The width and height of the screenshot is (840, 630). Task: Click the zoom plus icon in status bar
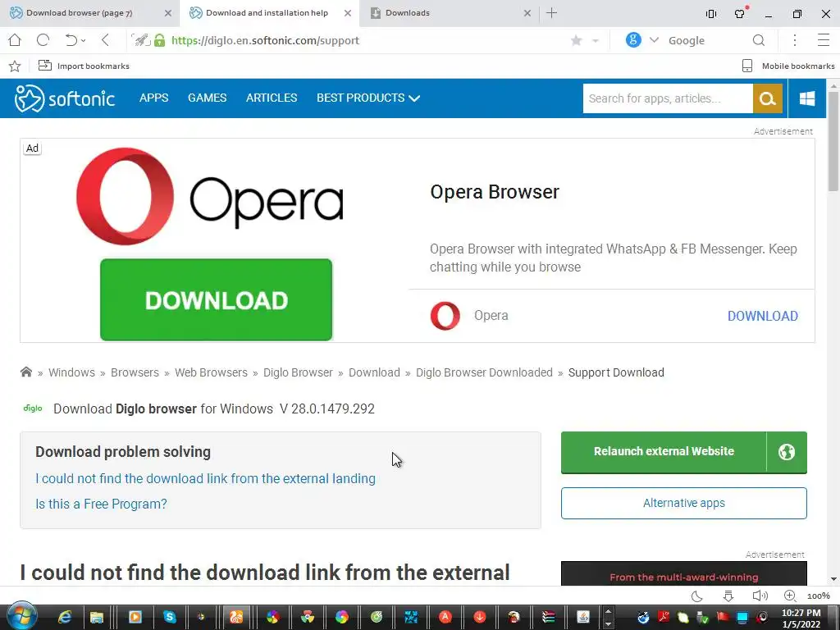coord(790,596)
